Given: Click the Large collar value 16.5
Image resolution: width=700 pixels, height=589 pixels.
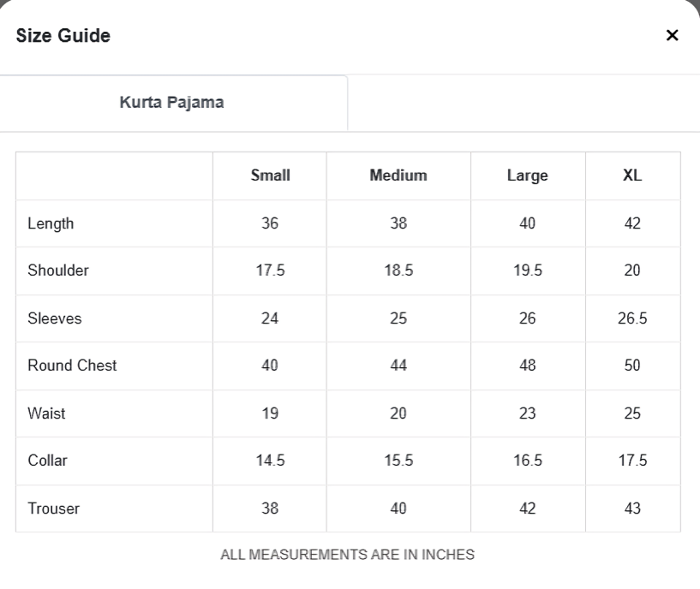Looking at the screenshot, I should pyautogui.click(x=527, y=461).
